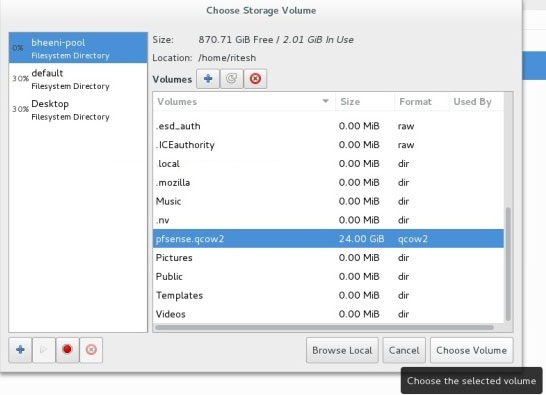The image size is (546, 395).
Task: Sort by the Format column header
Action: point(422,102)
